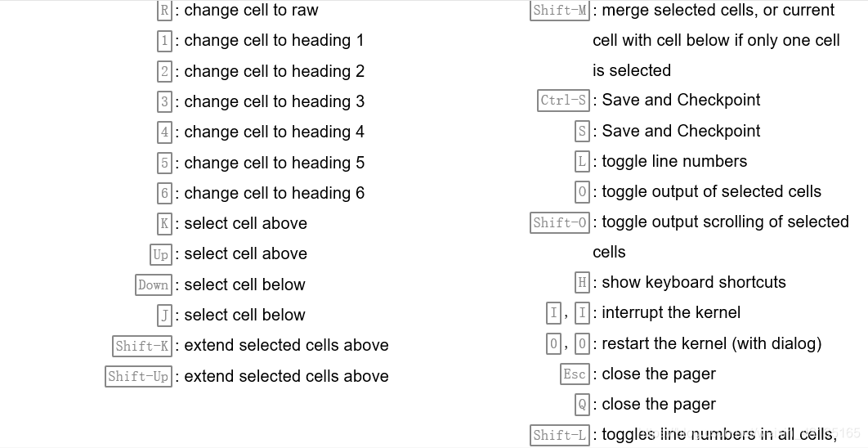Click the "change cell to heading 3" description

[274, 101]
